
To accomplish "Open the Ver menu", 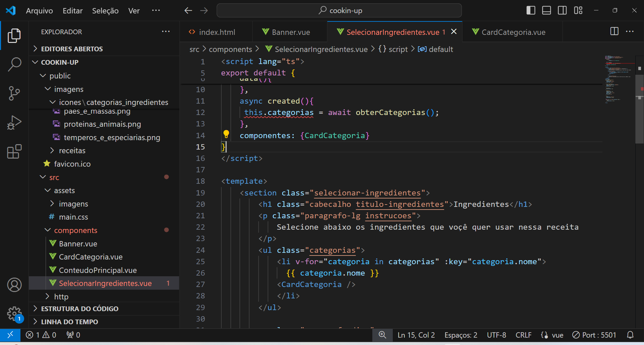I will (x=134, y=11).
